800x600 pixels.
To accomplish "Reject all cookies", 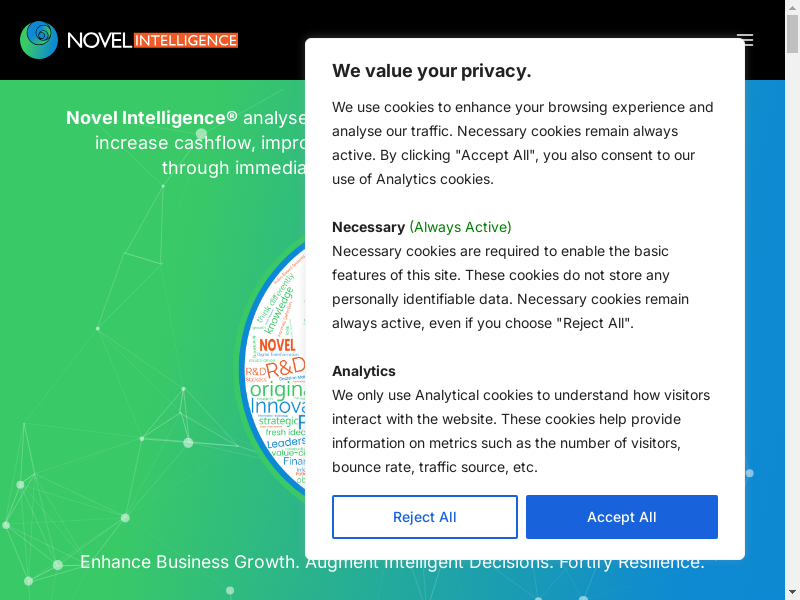I will pyautogui.click(x=425, y=517).
